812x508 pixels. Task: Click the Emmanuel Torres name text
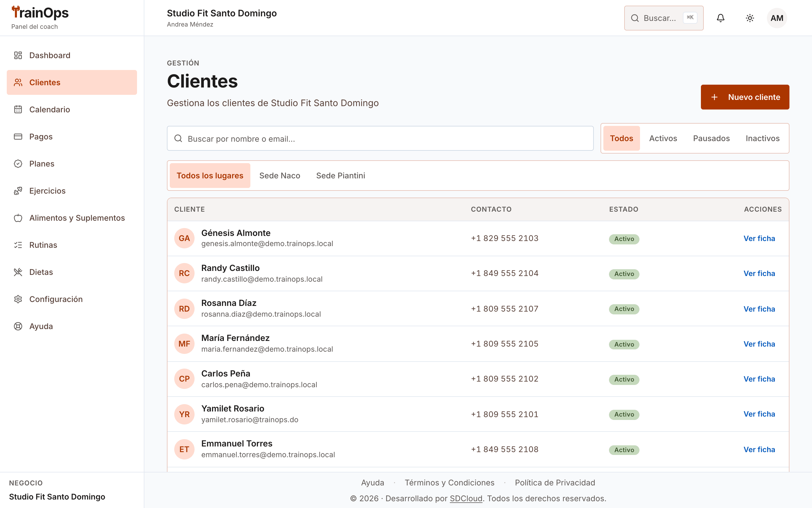(x=237, y=443)
